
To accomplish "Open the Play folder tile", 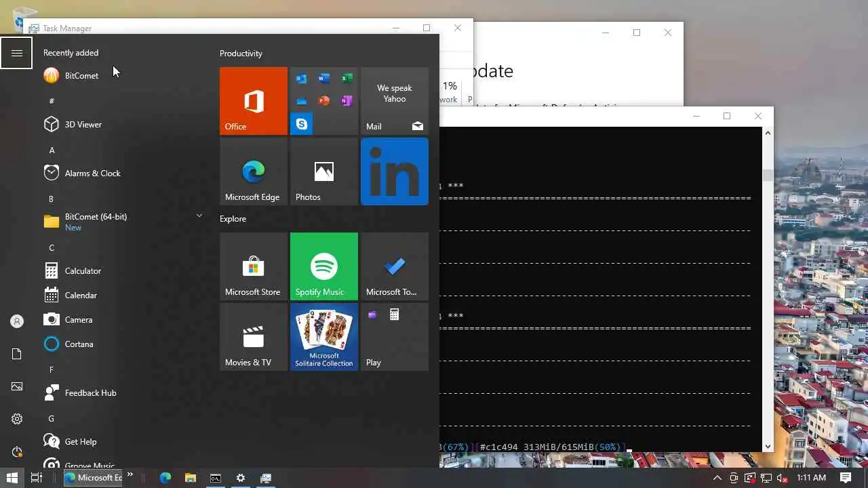I will pos(395,337).
